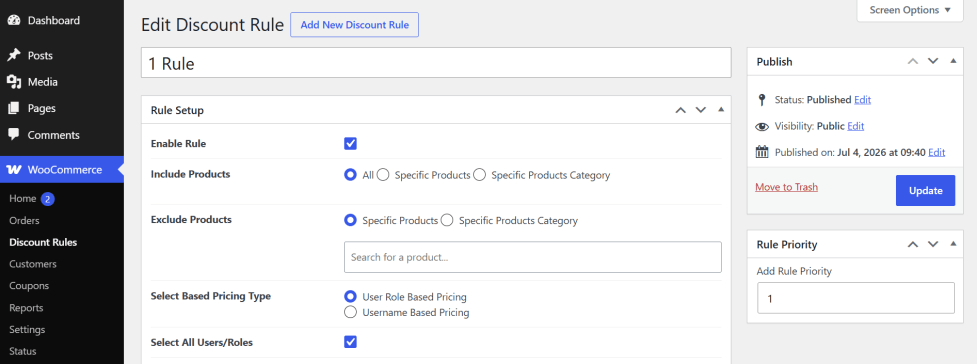The image size is (977, 364).
Task: Move Rule Priority panel up
Action: pos(913,244)
